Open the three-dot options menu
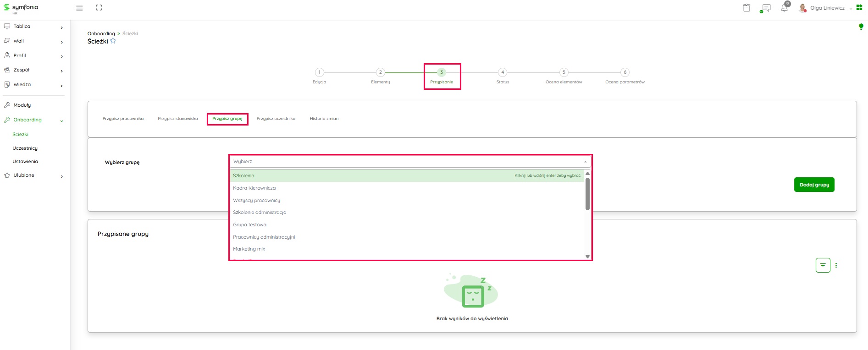 (836, 265)
